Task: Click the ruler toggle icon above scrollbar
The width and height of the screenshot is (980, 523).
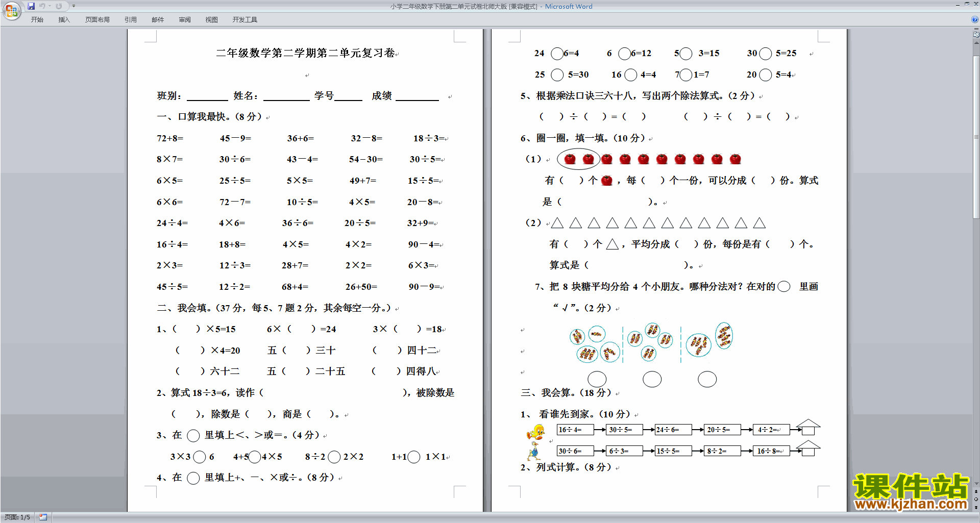Action: 976,35
